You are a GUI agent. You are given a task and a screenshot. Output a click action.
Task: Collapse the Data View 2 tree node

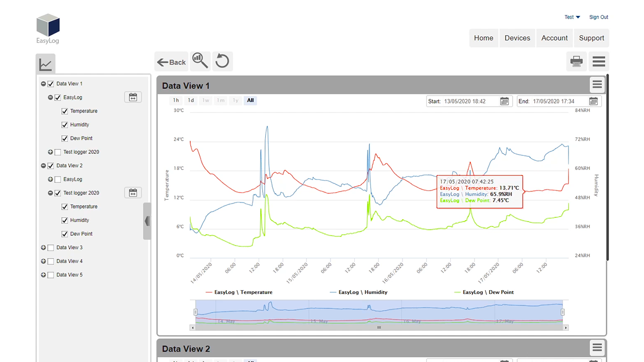pyautogui.click(x=43, y=165)
